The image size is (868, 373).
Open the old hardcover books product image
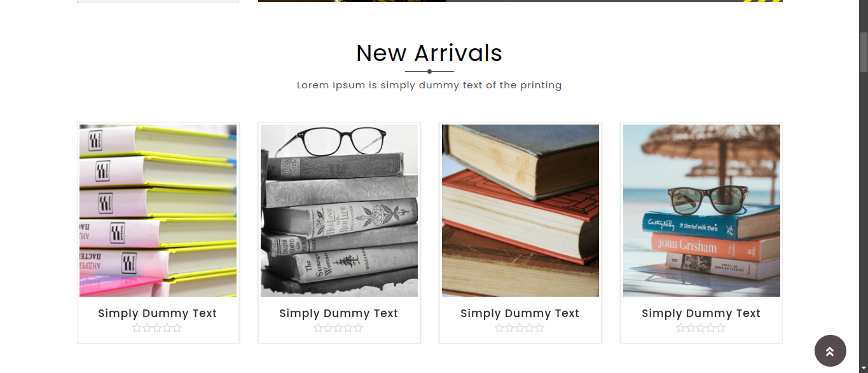pyautogui.click(x=520, y=210)
